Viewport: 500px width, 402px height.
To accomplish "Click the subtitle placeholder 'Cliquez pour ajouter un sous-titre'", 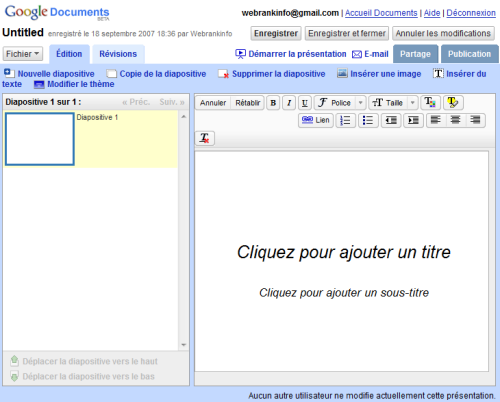I will [x=344, y=293].
